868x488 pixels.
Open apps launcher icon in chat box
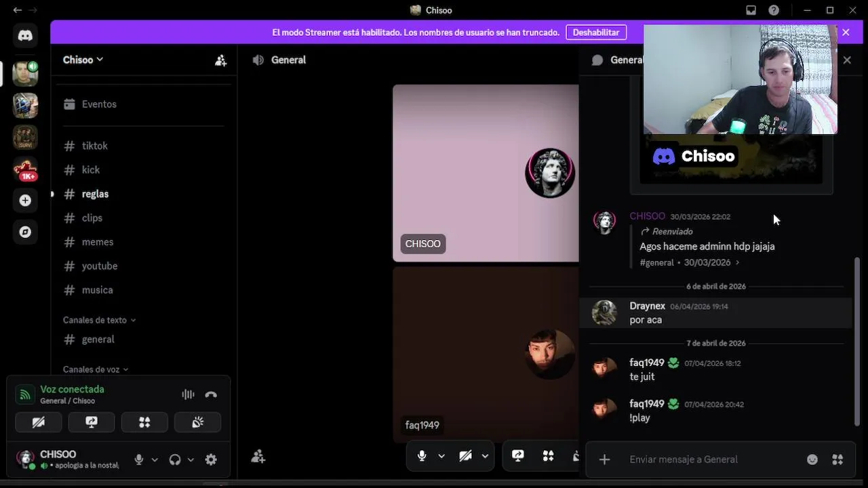click(837, 460)
